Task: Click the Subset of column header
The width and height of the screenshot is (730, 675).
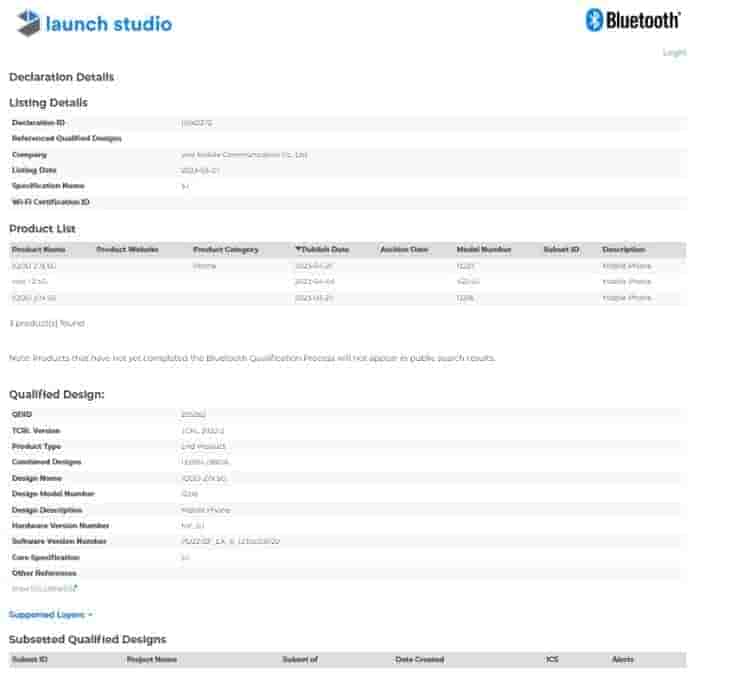Action: [x=300, y=660]
